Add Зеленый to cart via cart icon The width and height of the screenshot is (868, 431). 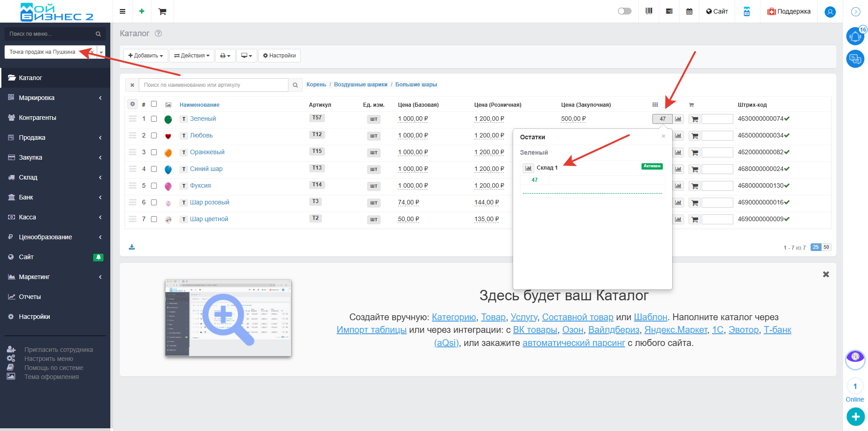(x=695, y=119)
